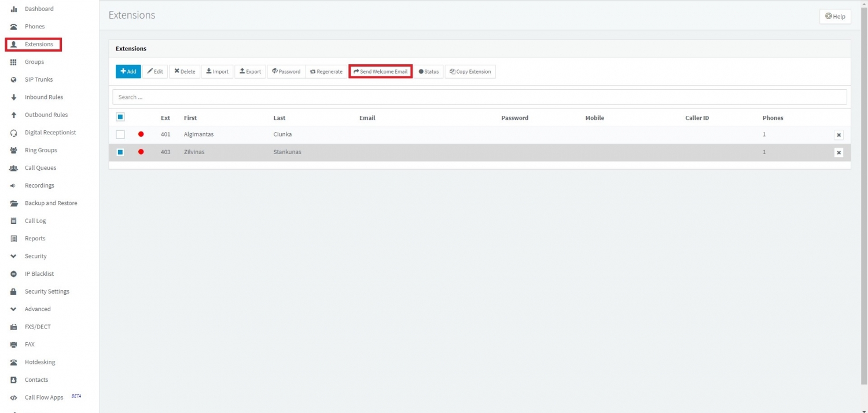Click the Edit button
Image resolution: width=868 pixels, height=413 pixels.
pos(155,72)
